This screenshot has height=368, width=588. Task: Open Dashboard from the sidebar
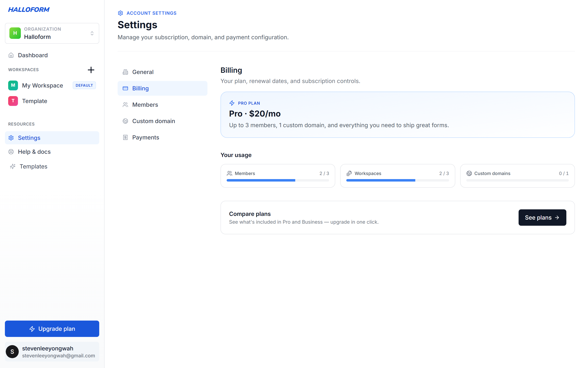pyautogui.click(x=52, y=55)
